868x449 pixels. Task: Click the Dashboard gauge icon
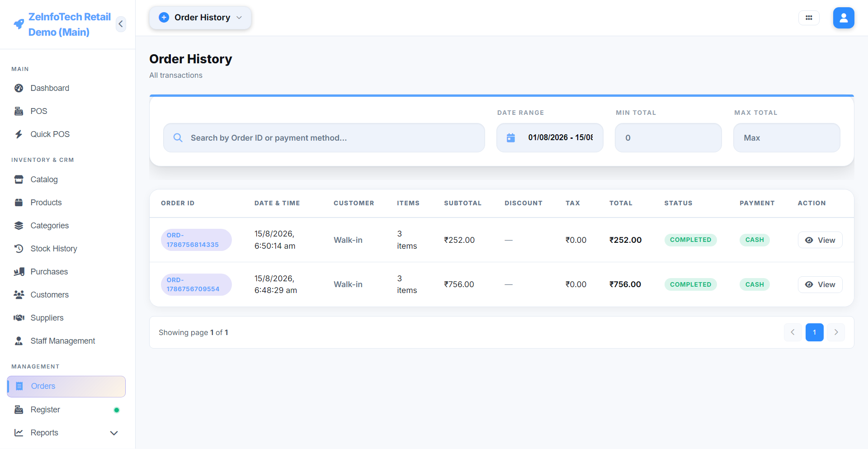click(x=19, y=88)
